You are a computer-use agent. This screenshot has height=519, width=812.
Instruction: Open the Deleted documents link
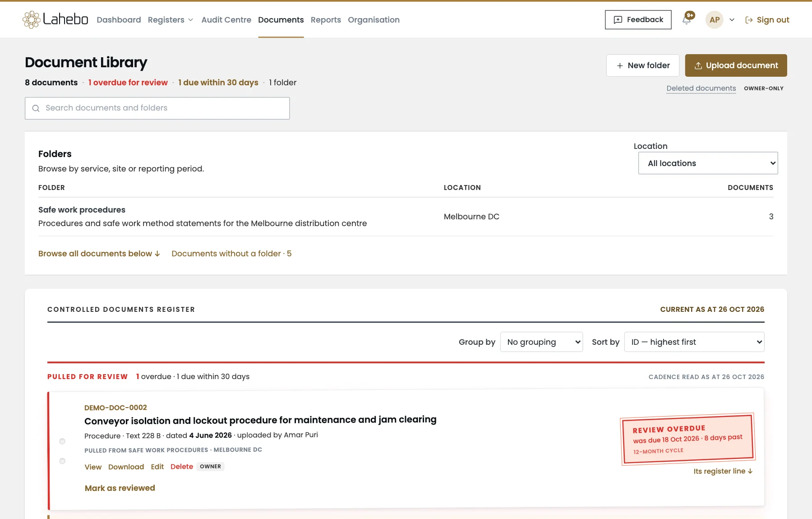[701, 88]
